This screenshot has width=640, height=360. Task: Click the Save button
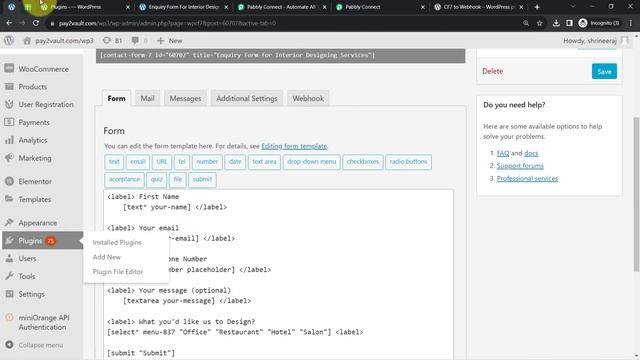coord(604,71)
